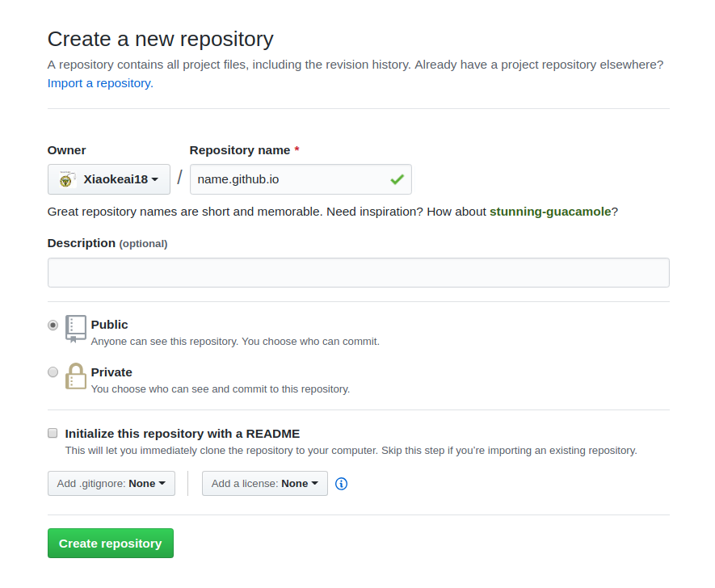This screenshot has width=715, height=588.
Task: Click 'This will let you immediately clone' text
Action: 351,451
